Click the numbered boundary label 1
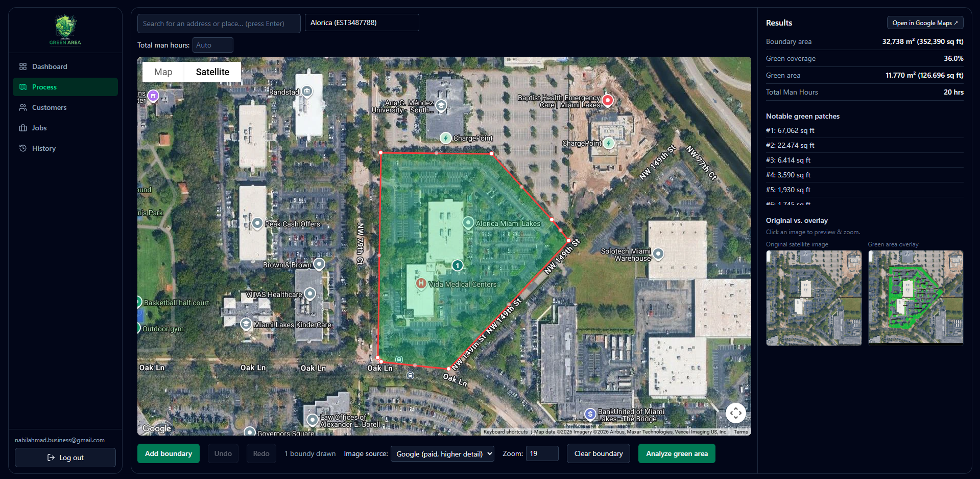The height and width of the screenshot is (479, 980). tap(458, 265)
